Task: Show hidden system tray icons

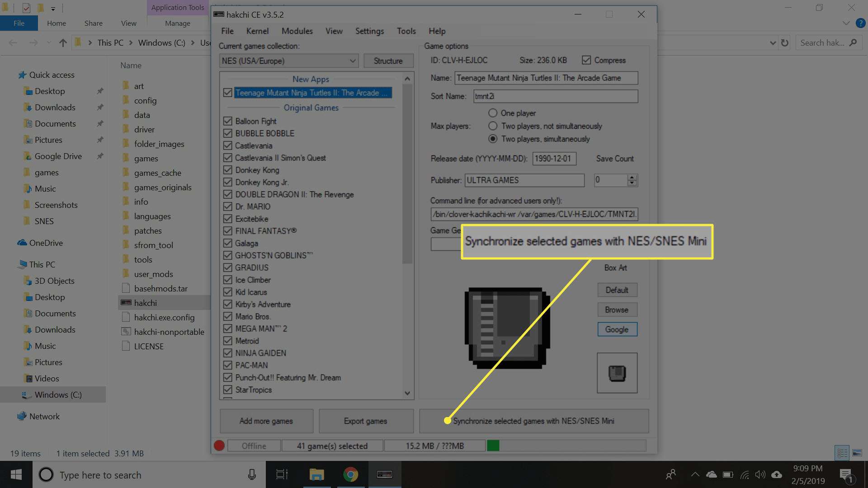Action: (x=695, y=474)
